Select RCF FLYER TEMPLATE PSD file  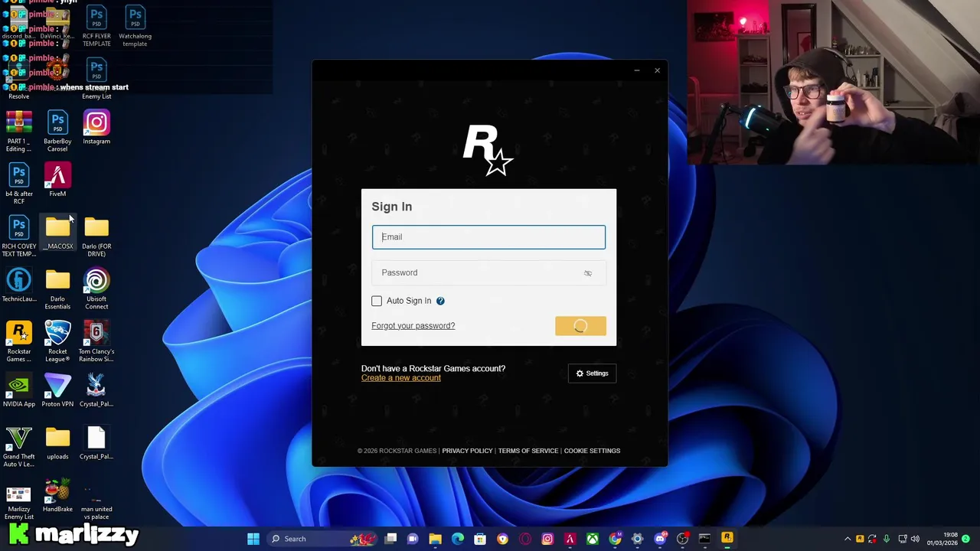pos(96,27)
